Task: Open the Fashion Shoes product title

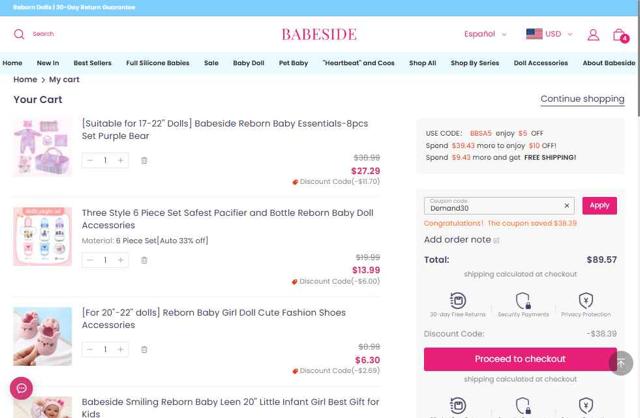Action: pos(213,318)
